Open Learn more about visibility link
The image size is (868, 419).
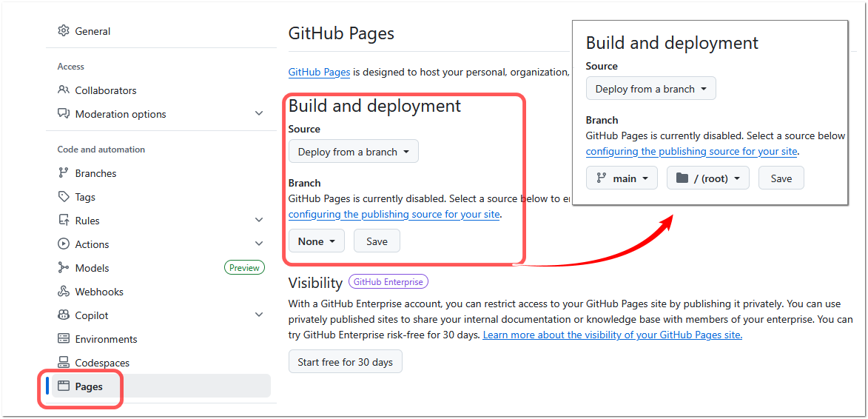612,335
